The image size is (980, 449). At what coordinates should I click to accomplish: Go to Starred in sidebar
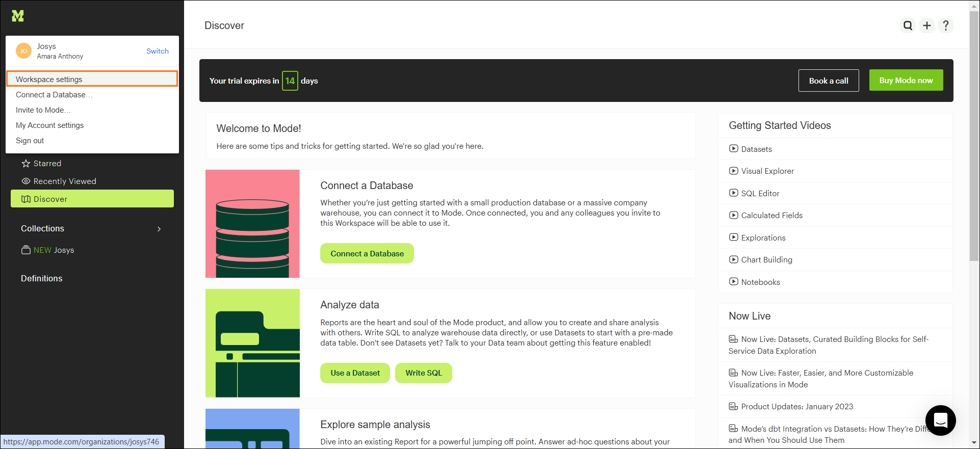coord(92,164)
